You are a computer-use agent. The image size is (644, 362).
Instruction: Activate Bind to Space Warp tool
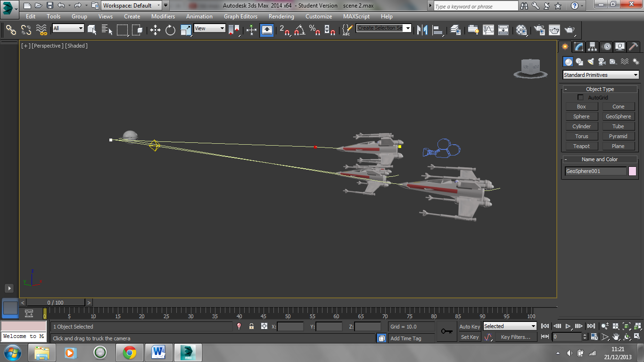pos(42,30)
